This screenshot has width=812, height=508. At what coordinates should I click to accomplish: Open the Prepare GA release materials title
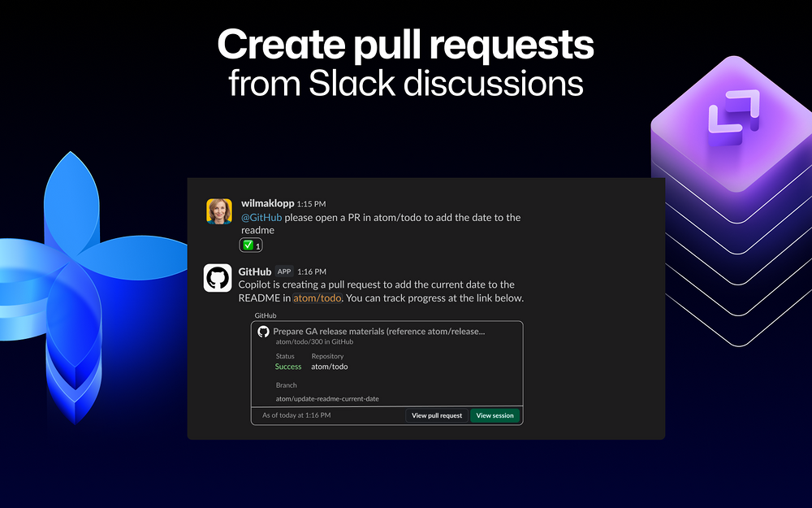[379, 332]
